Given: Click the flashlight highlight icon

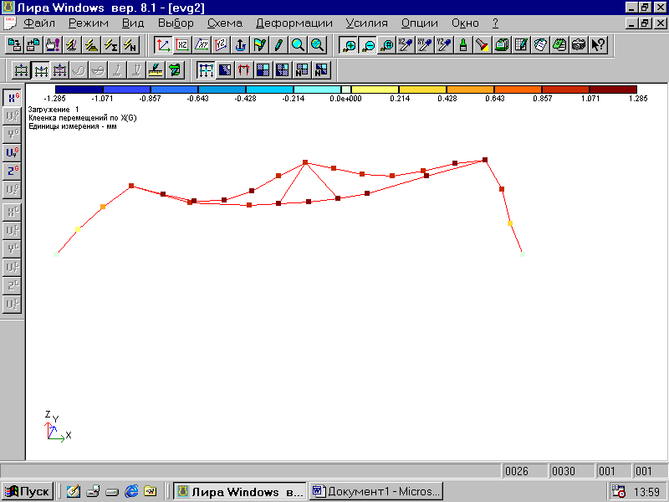Looking at the screenshot, I should [482, 45].
